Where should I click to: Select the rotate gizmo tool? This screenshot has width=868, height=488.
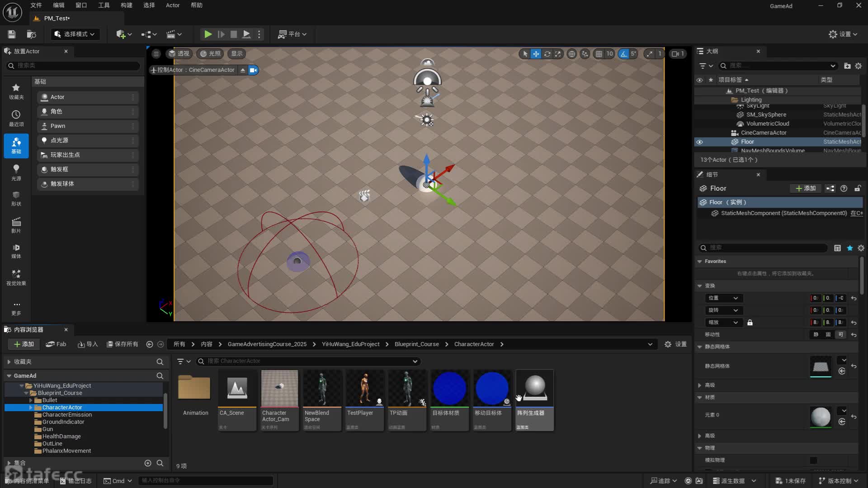tap(547, 54)
